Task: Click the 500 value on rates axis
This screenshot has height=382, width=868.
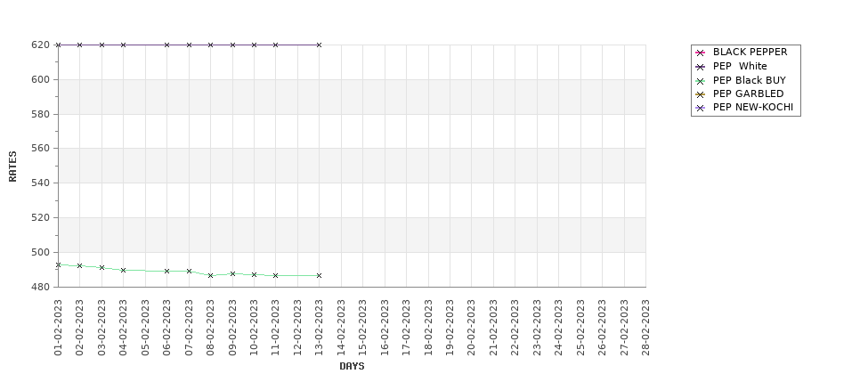Action: 41,253
